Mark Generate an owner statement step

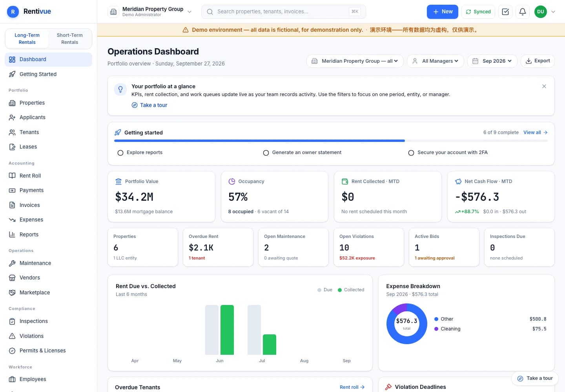(x=266, y=153)
